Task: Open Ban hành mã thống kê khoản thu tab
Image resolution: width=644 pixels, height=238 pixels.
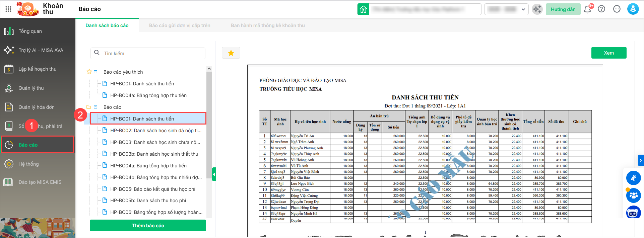Action: point(268,25)
